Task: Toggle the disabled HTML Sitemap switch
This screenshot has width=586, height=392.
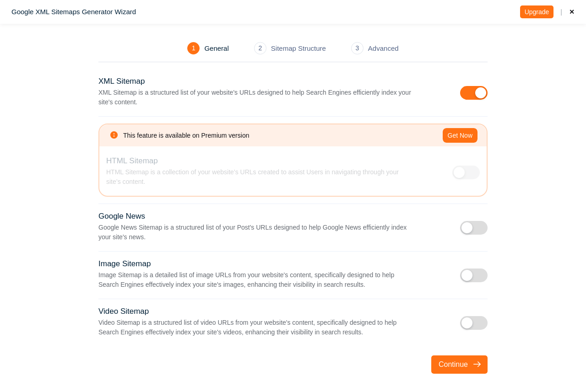Action: point(466,172)
